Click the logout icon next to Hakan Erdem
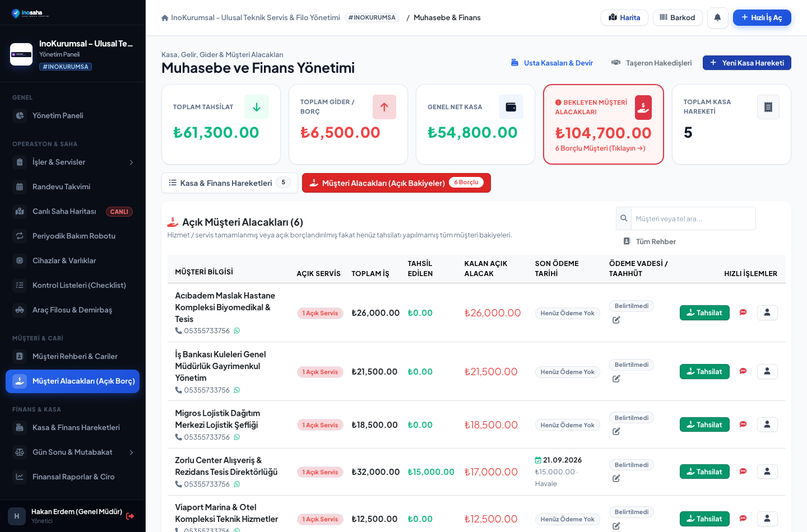 coord(130,516)
